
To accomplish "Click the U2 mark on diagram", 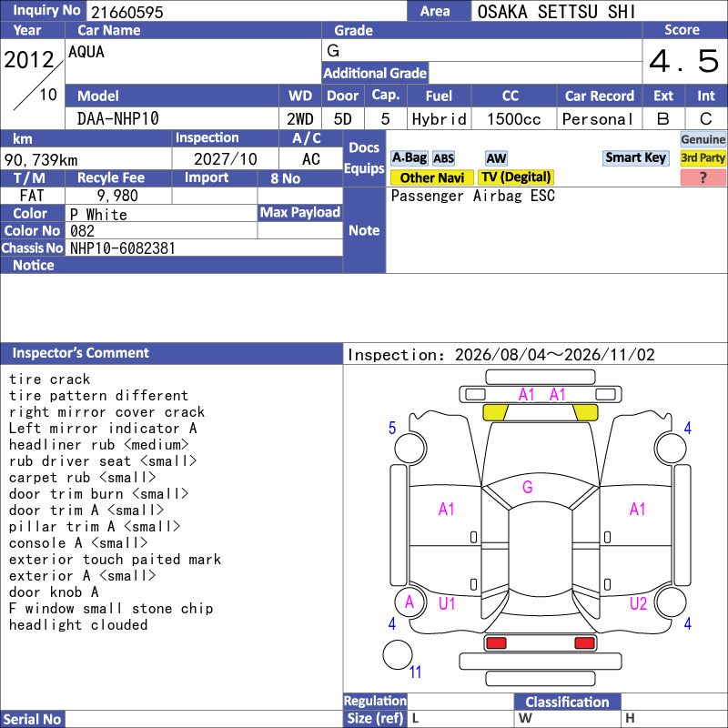I will (x=638, y=603).
